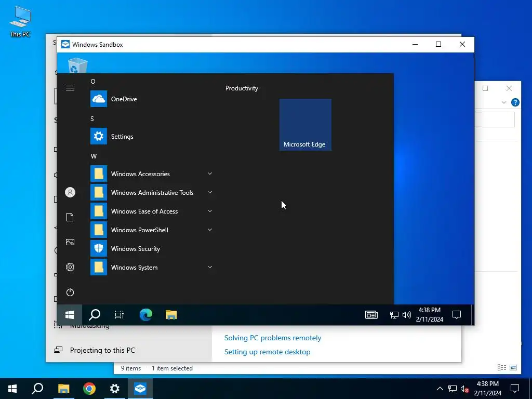This screenshot has width=532, height=399.
Task: Expand the Windows PowerShell chevron
Action: 210,230
